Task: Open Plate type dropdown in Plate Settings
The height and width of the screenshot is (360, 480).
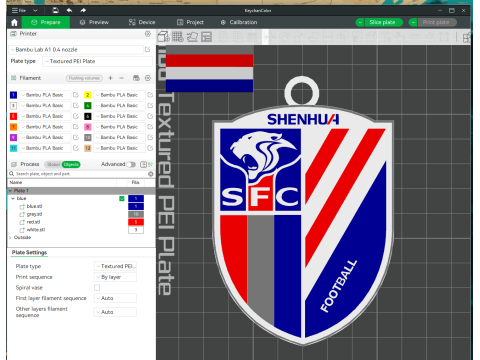Action: point(116,266)
